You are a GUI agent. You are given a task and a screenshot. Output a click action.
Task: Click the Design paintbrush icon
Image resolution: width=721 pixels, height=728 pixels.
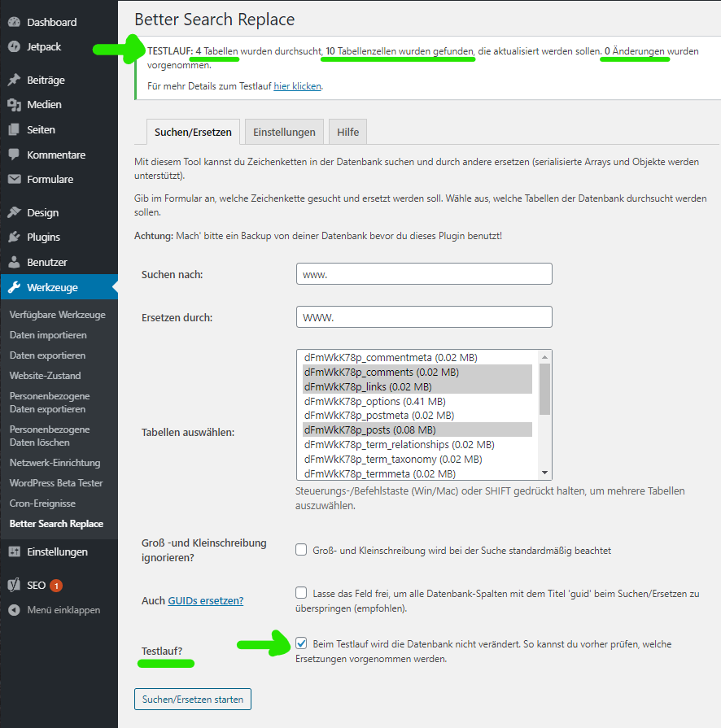tap(15, 212)
